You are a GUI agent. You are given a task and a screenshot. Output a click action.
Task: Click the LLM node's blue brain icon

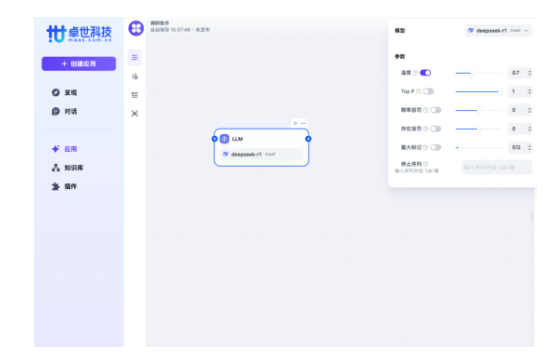point(224,139)
